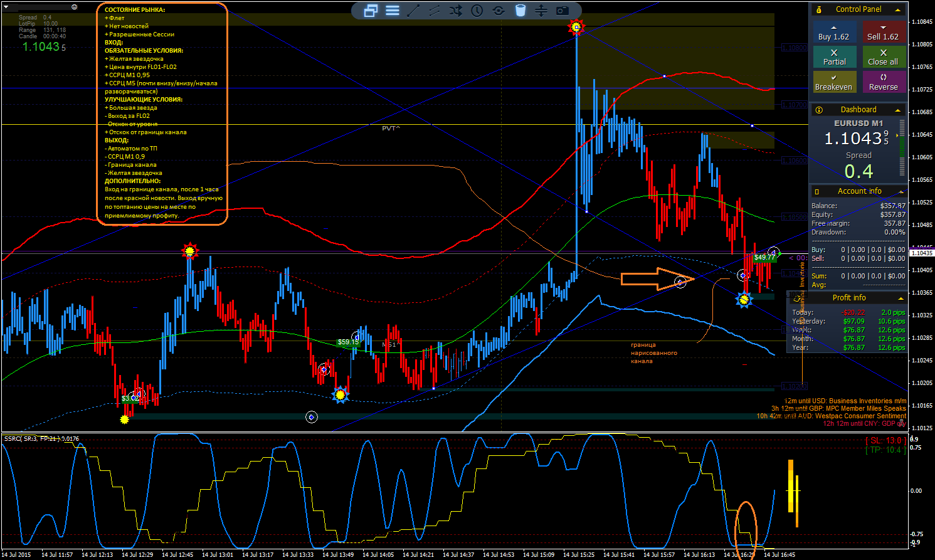Viewport: 935px width, 560px height.
Task: Click the 14 Jul 15:25 time axis label
Action: coord(579,554)
